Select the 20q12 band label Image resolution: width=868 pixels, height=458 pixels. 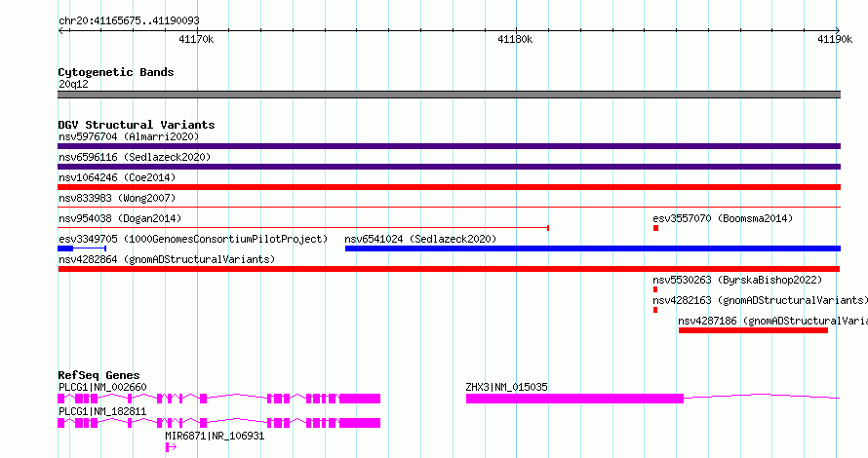click(x=73, y=84)
